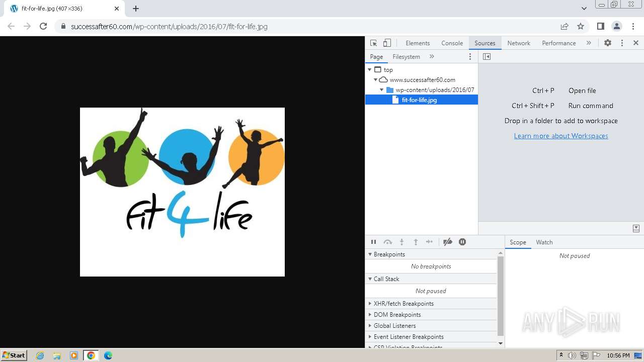Close the DevTools panel
Screen dimensions: 644x362
[x=636, y=43]
